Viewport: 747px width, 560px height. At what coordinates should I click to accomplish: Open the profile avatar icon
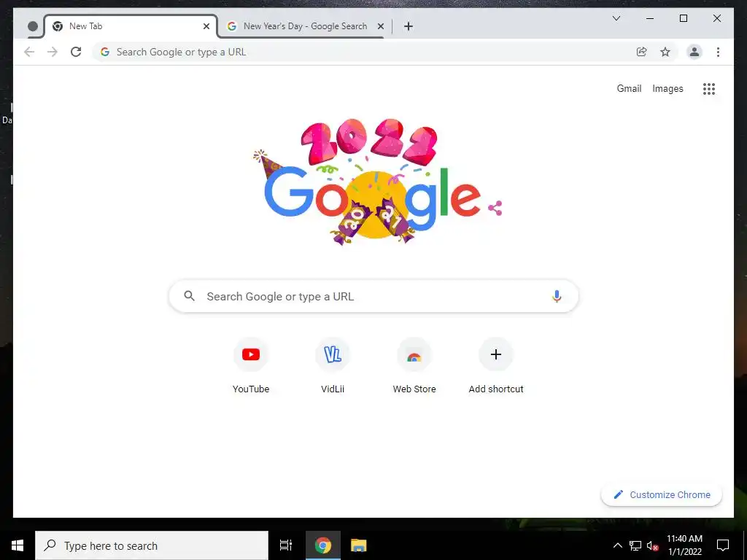[694, 52]
